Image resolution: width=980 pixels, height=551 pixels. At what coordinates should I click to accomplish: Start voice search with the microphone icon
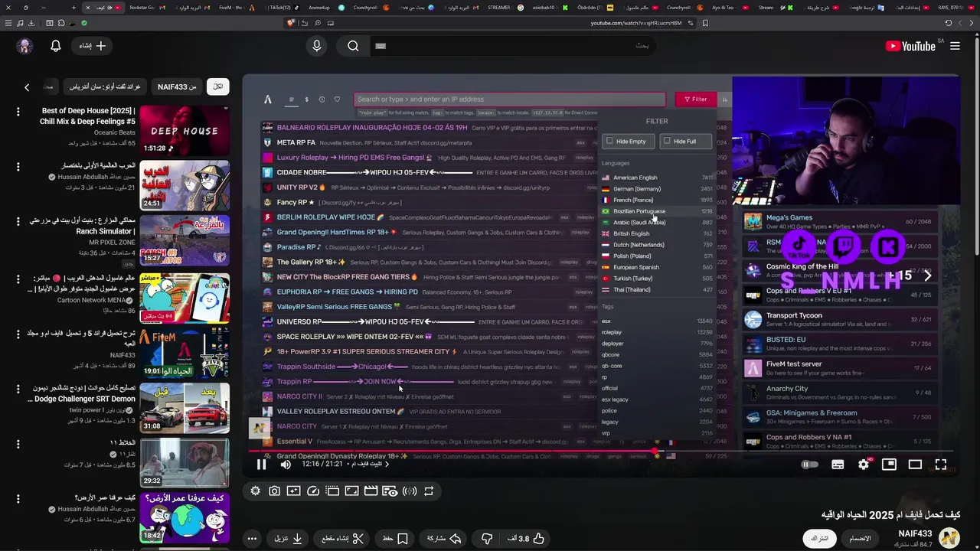tap(317, 46)
